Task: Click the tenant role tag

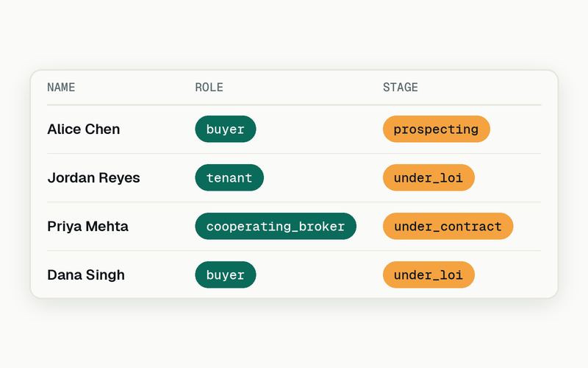Action: coord(229,177)
